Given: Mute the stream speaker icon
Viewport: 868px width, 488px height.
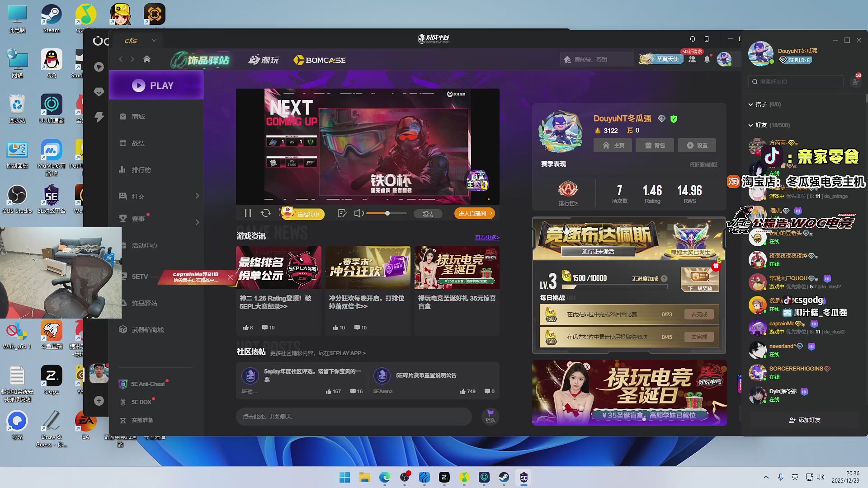Looking at the screenshot, I should point(359,213).
